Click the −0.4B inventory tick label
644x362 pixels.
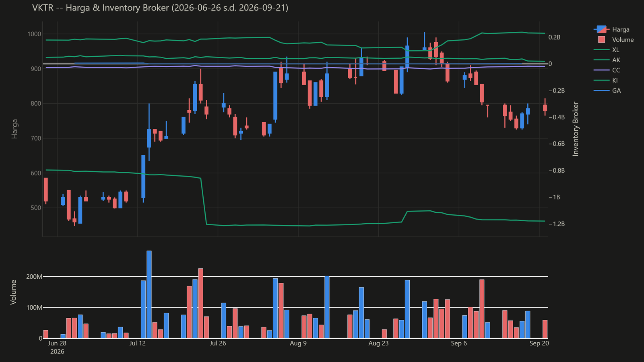(557, 117)
